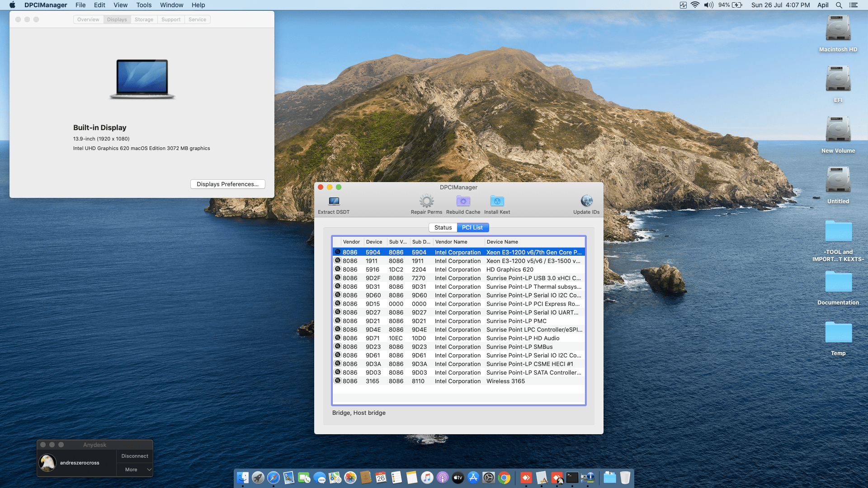This screenshot has width=868, height=488.
Task: Select the Sunrise Point-LP HD Audio row
Action: (x=459, y=338)
